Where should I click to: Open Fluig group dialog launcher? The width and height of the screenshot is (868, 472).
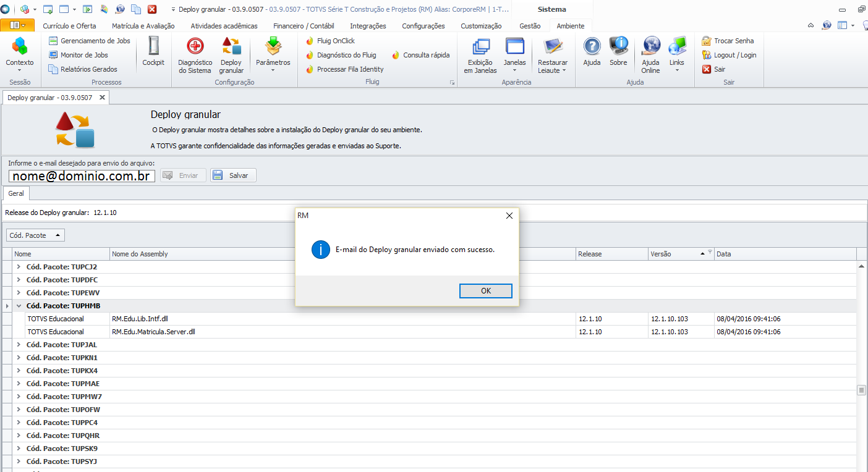click(452, 82)
